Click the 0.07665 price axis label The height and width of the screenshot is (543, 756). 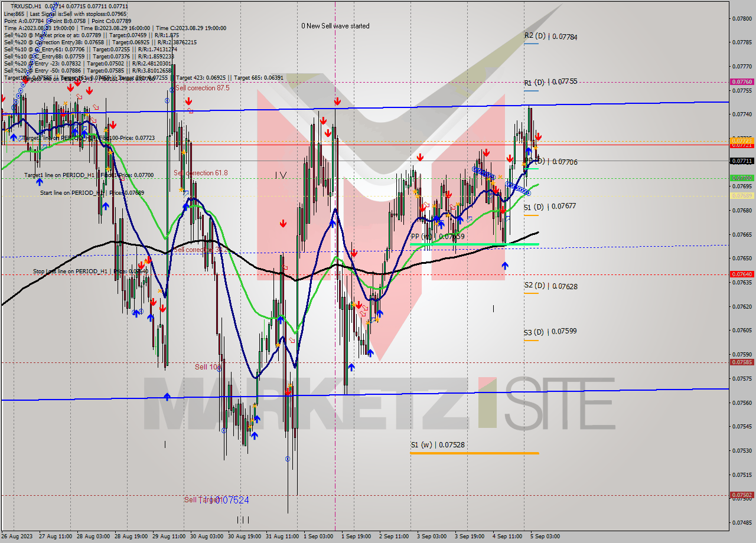coord(742,234)
